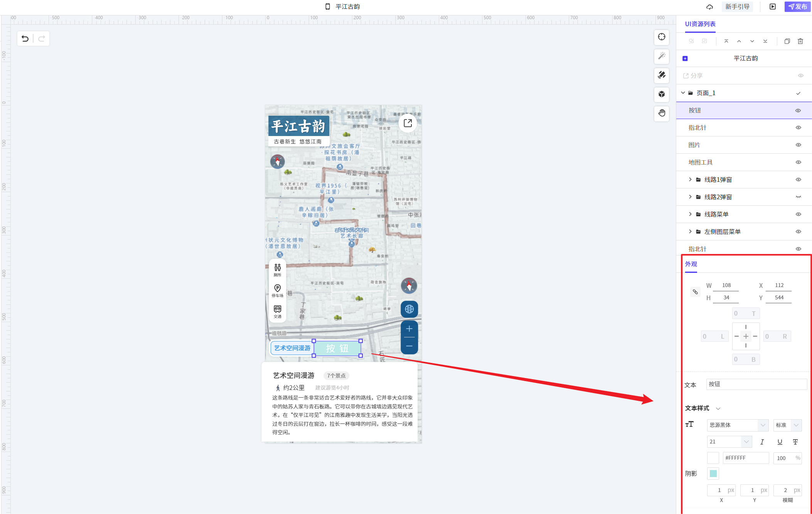Move layer to bottom icon

(x=765, y=41)
